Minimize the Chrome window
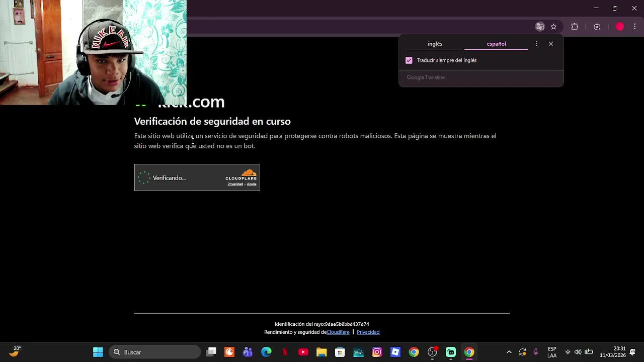 [596, 8]
